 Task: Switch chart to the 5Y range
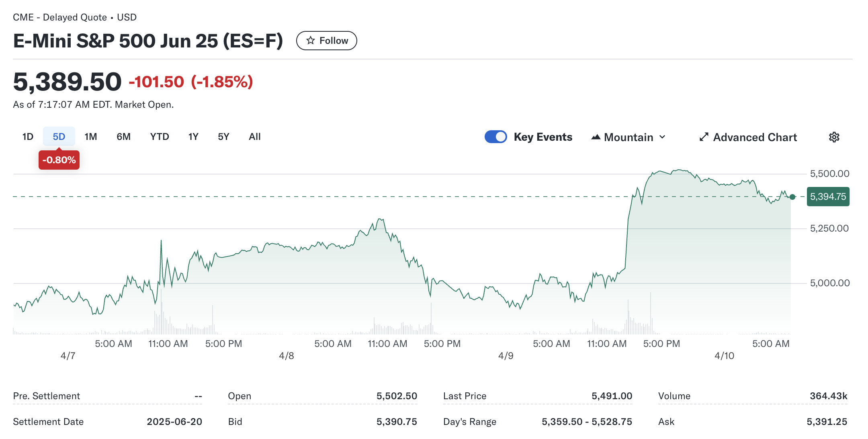pos(223,137)
